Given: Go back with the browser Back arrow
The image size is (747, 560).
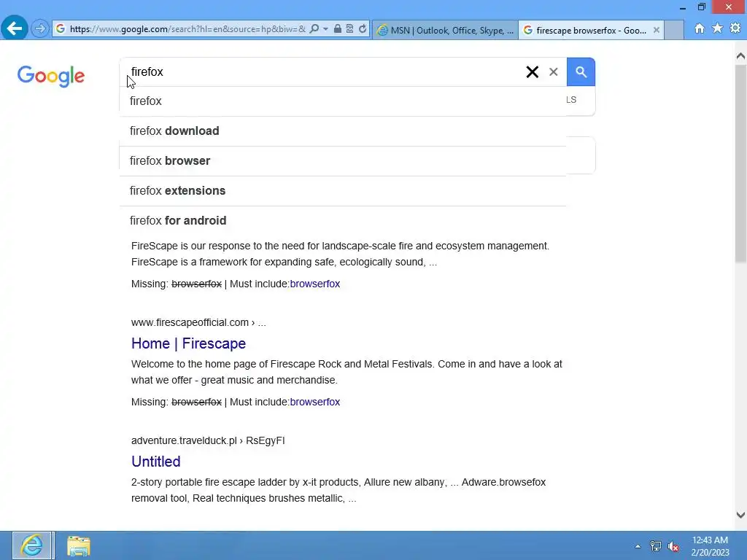Looking at the screenshot, I should click(x=15, y=28).
